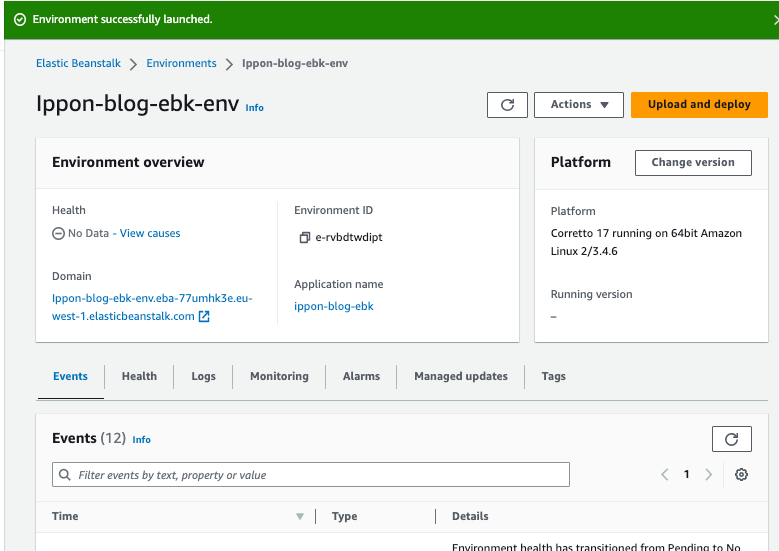Click Upload and deploy button
The image size is (779, 551).
click(x=699, y=105)
